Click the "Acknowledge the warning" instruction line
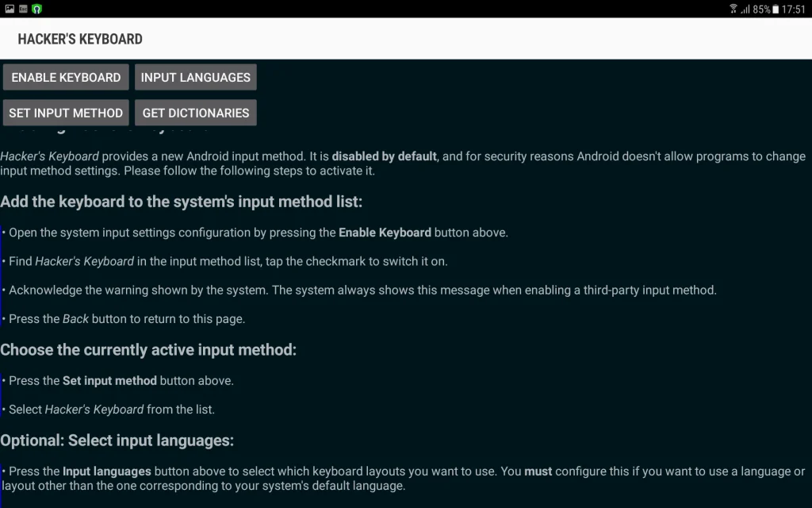The height and width of the screenshot is (508, 812). (x=362, y=291)
